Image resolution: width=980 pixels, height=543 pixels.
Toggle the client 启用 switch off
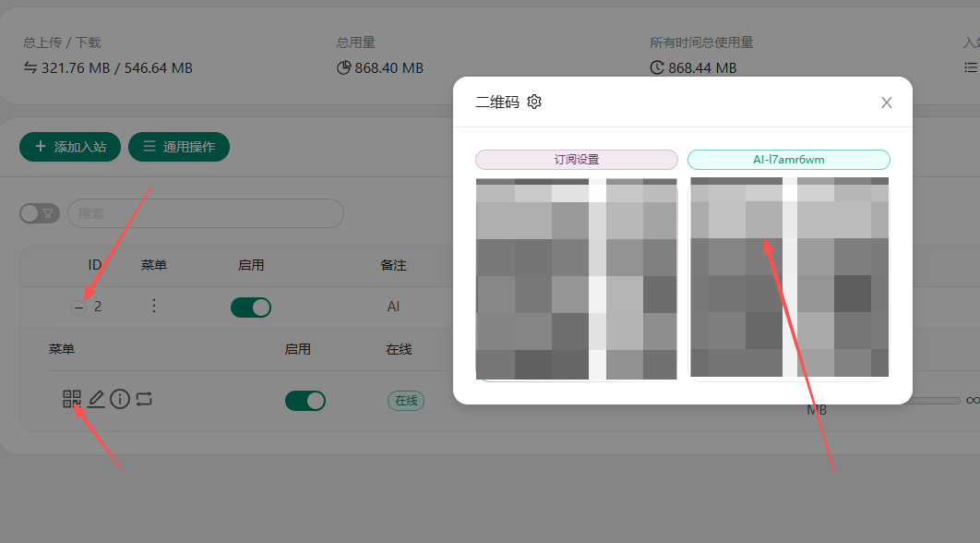click(305, 401)
